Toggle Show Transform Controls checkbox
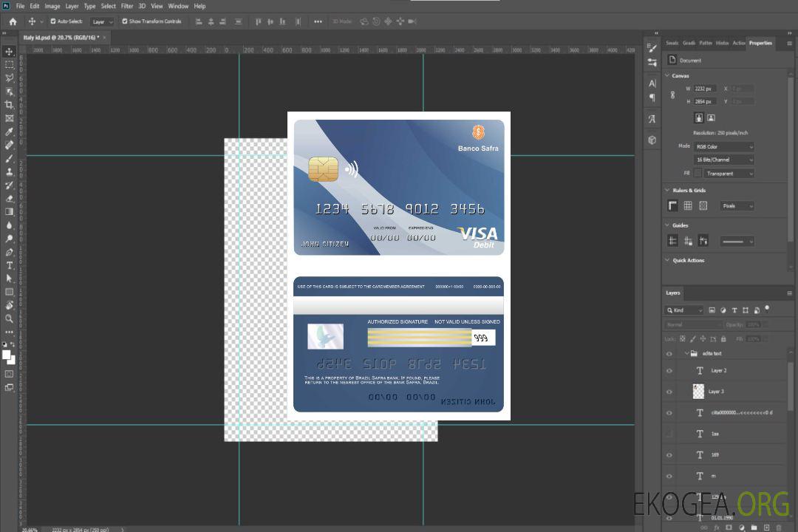The height and width of the screenshot is (532, 798). tap(125, 21)
